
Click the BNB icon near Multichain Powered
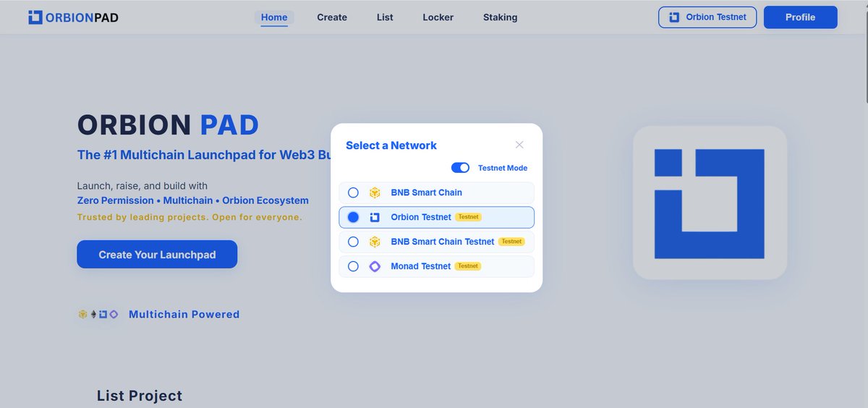click(x=82, y=315)
